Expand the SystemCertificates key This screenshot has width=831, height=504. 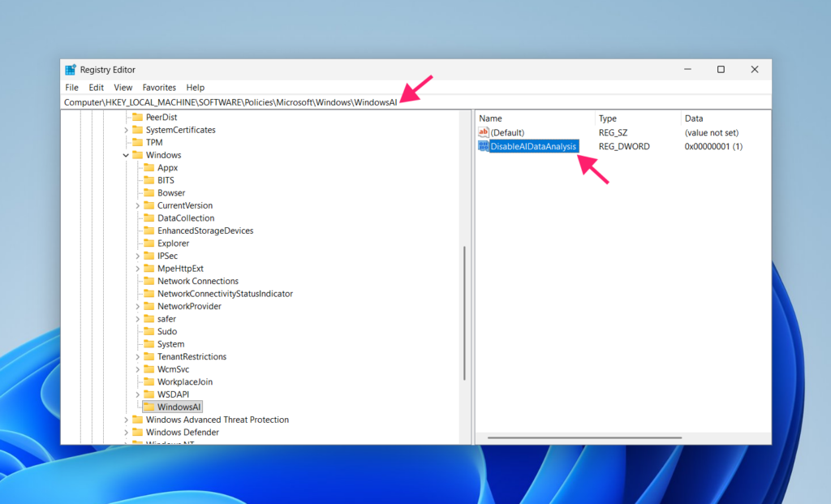tap(126, 130)
